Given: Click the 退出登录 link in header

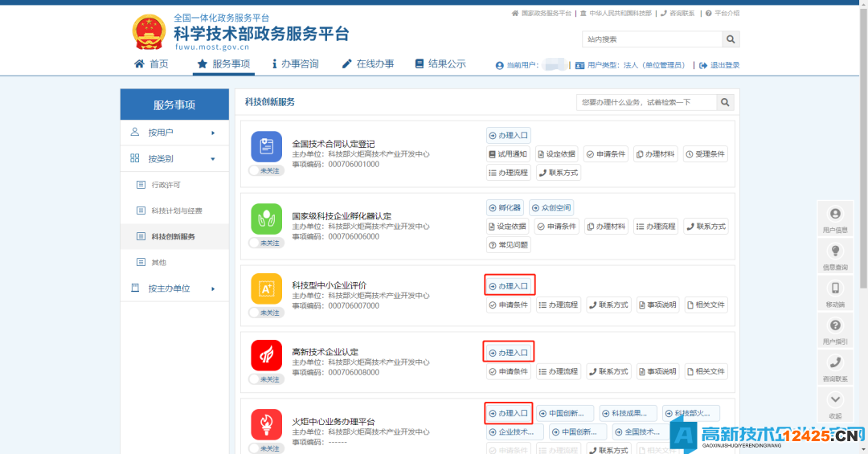Looking at the screenshot, I should coord(719,65).
